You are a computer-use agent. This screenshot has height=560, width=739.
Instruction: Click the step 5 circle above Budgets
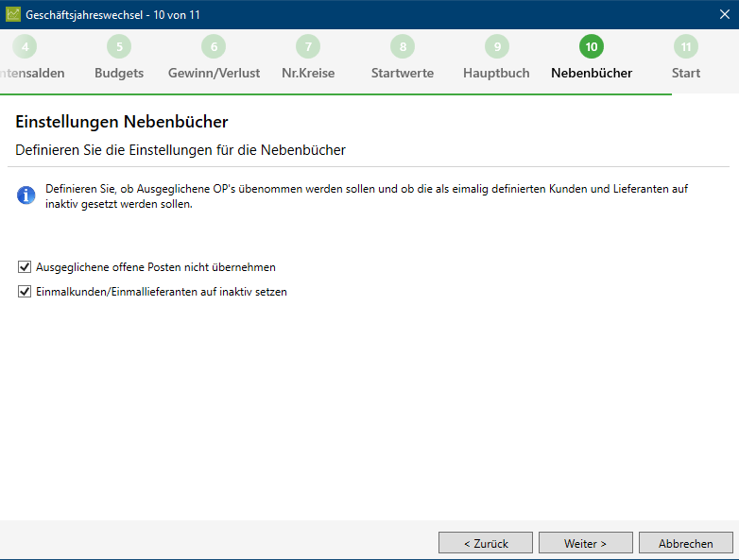(x=119, y=46)
